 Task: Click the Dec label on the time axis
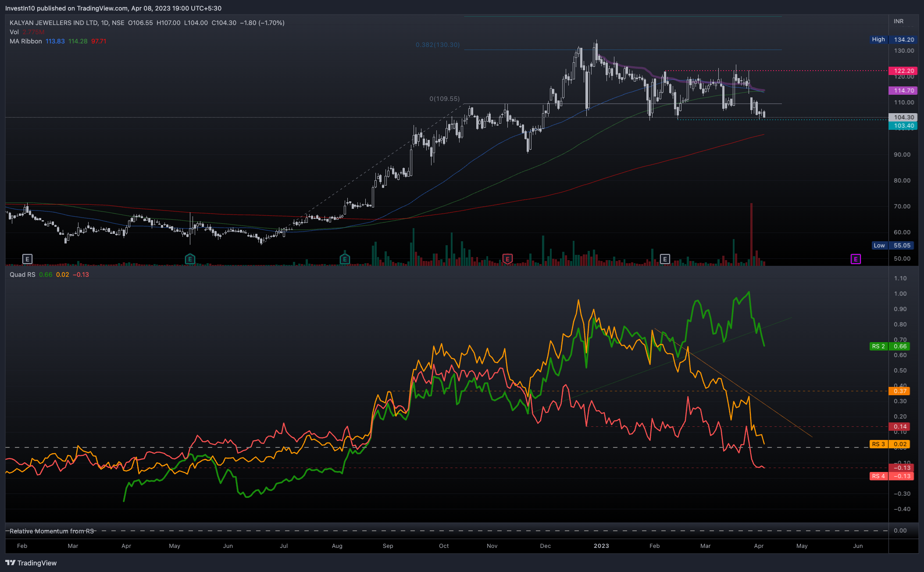point(546,546)
